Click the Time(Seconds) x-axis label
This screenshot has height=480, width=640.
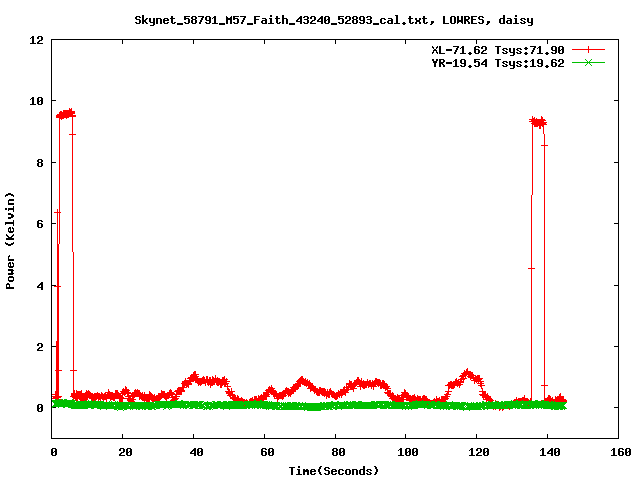pyautogui.click(x=334, y=471)
